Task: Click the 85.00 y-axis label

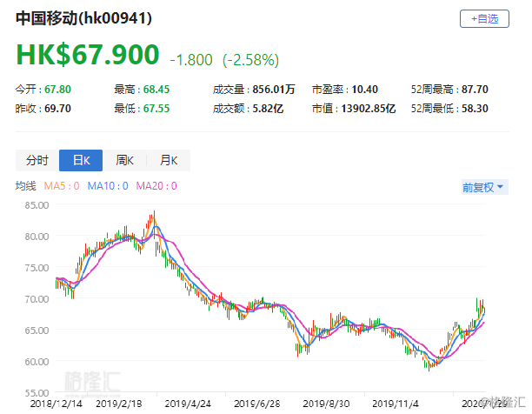Action: pos(37,205)
